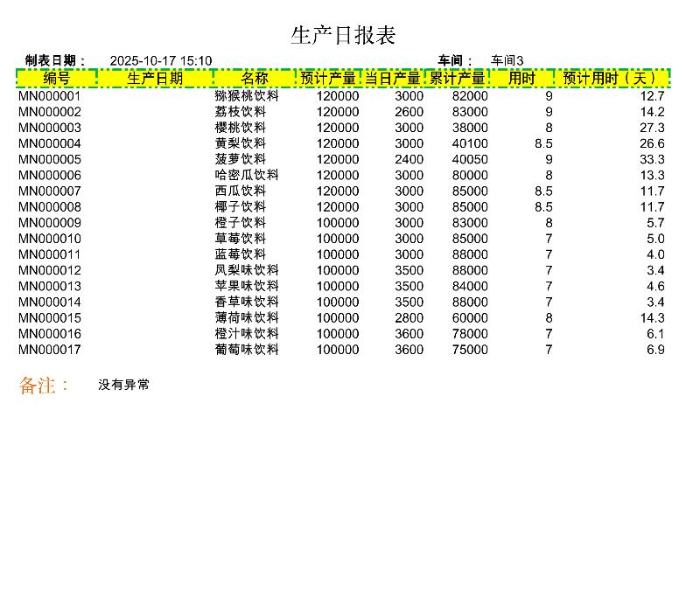The width and height of the screenshot is (700, 612).
Task: Select the 累计产量 column header
Action: coord(457,78)
